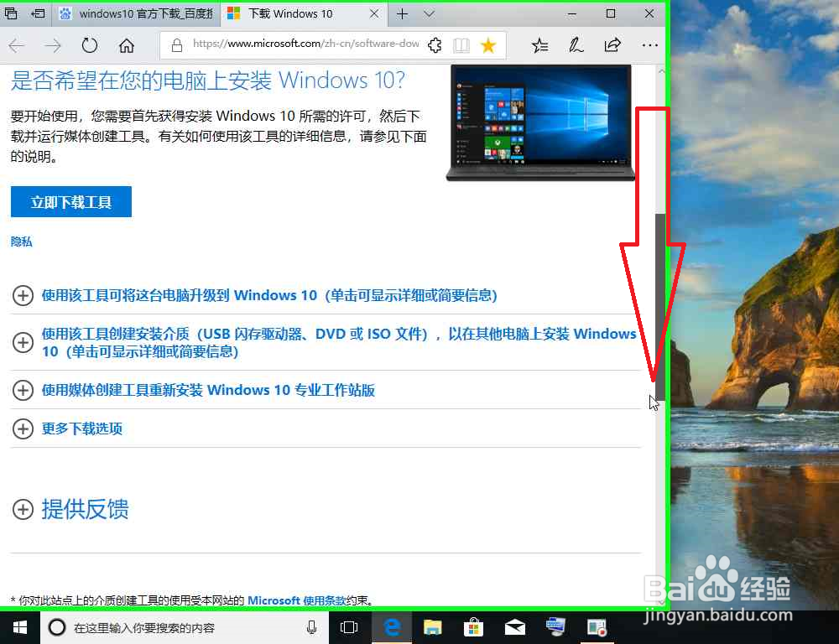Share this page

[x=612, y=45]
